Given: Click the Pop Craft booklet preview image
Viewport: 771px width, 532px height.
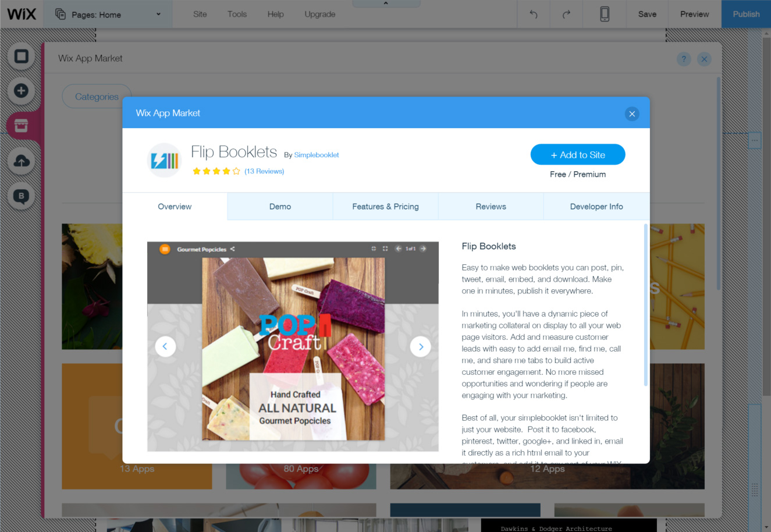Looking at the screenshot, I should (293, 349).
